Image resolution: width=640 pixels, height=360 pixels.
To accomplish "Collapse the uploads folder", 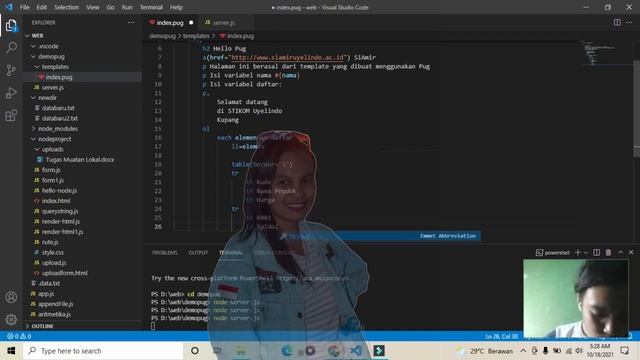I will 37,149.
